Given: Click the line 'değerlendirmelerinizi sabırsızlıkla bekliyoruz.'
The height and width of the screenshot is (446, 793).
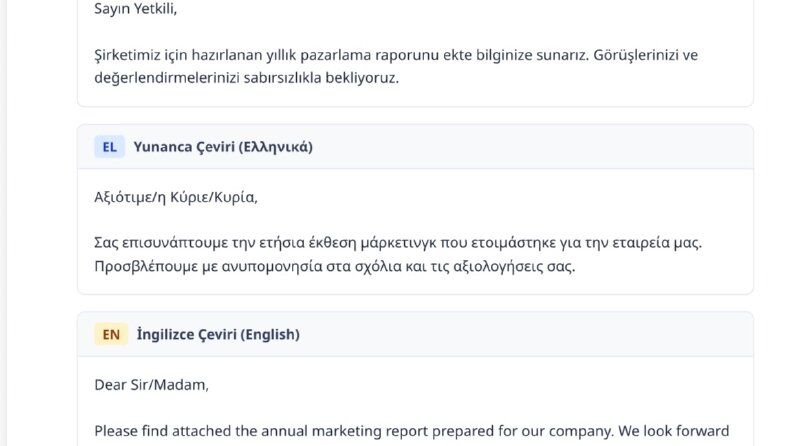Looking at the screenshot, I should click(247, 78).
